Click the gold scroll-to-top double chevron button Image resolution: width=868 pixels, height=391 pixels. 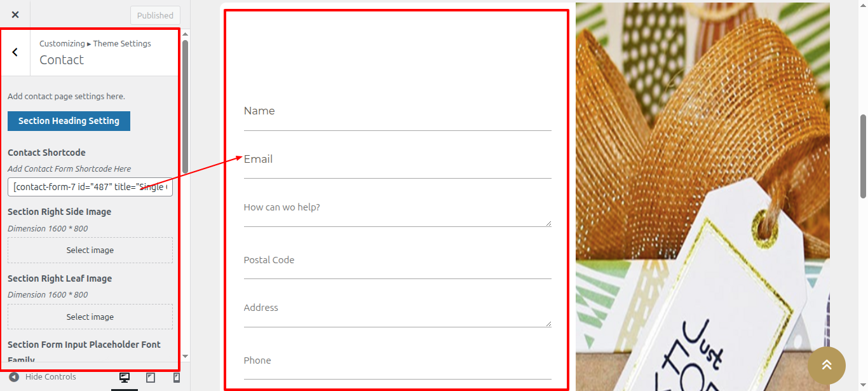[826, 365]
